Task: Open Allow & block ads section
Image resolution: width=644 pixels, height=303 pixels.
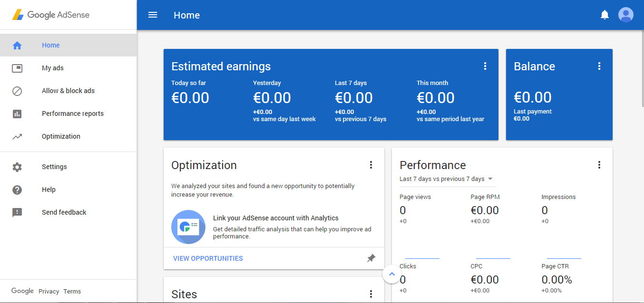Action: click(x=68, y=91)
